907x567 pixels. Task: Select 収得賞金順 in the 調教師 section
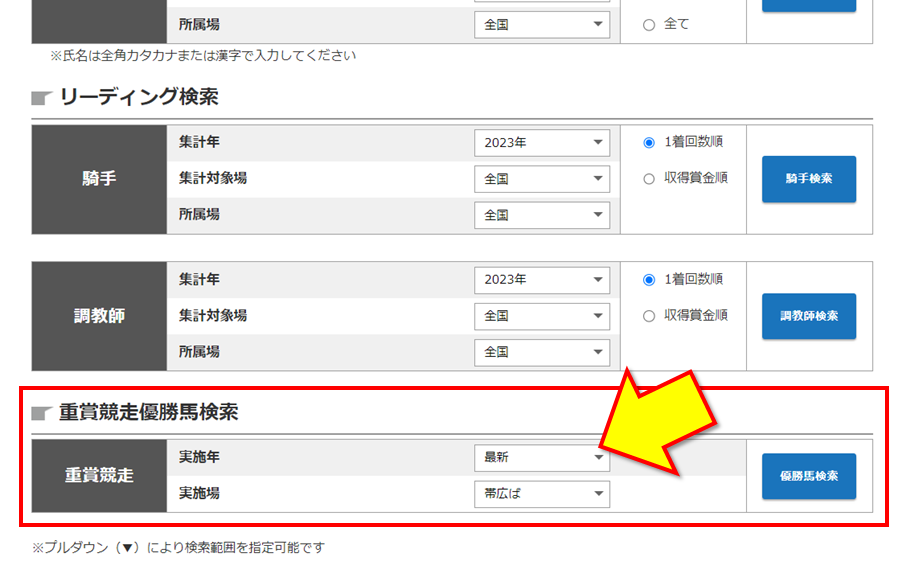(x=649, y=315)
